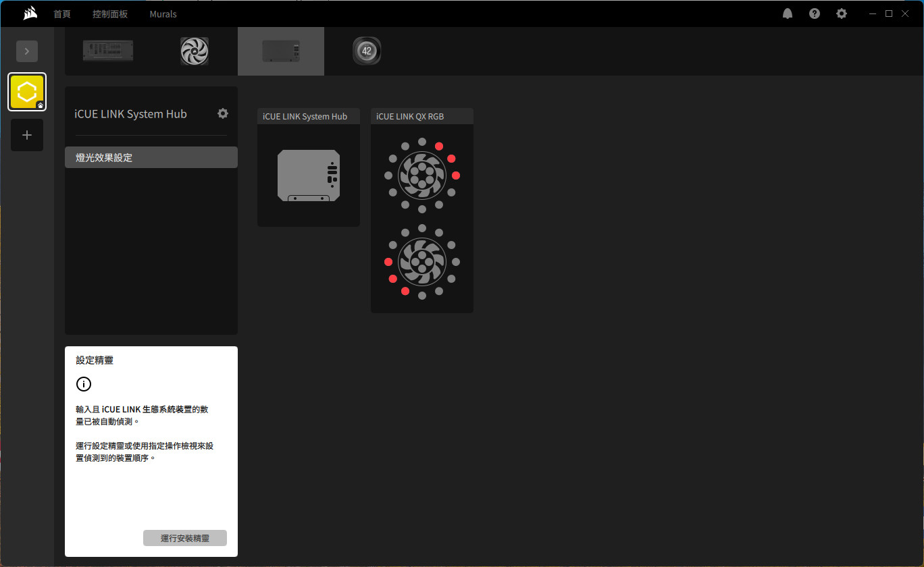Open the help question mark icon
This screenshot has width=924, height=567.
pos(815,13)
